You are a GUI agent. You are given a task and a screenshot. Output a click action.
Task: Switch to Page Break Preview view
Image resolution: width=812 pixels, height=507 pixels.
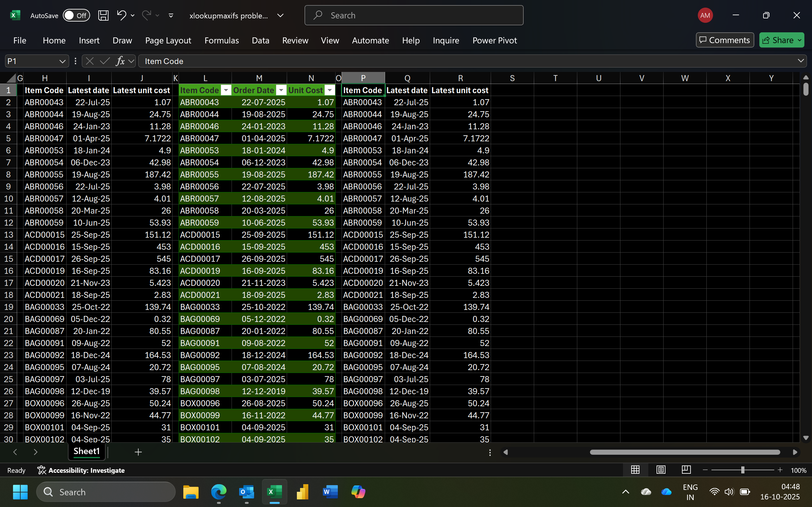point(686,470)
